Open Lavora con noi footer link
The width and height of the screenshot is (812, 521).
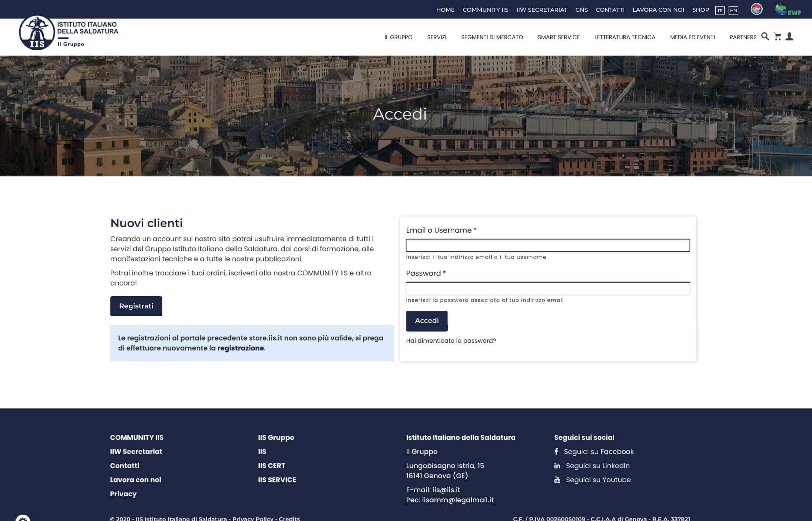(x=135, y=480)
